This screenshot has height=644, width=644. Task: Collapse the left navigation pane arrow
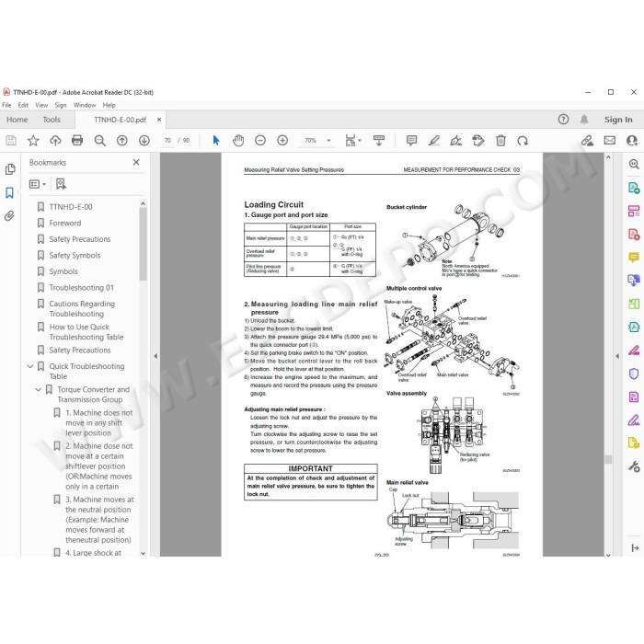click(155, 356)
